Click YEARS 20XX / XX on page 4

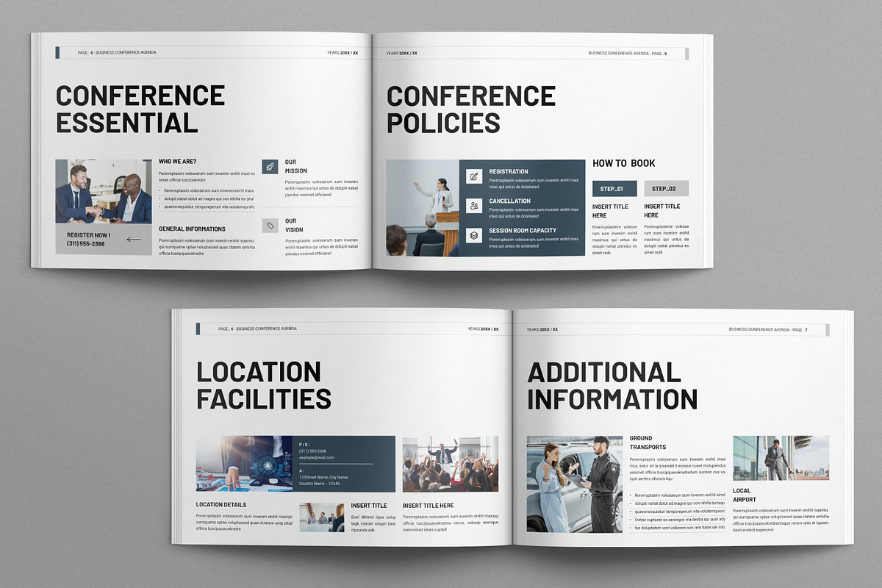(343, 53)
